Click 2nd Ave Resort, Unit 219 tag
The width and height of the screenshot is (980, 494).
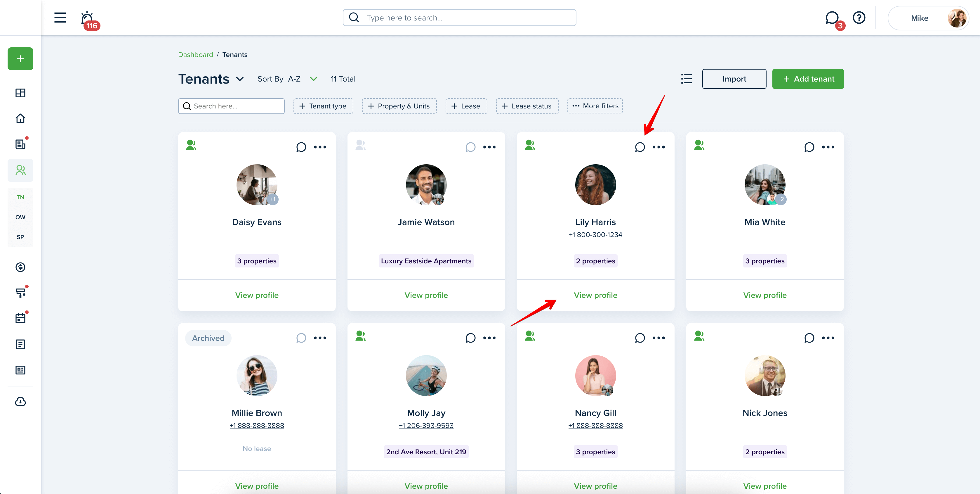point(426,452)
